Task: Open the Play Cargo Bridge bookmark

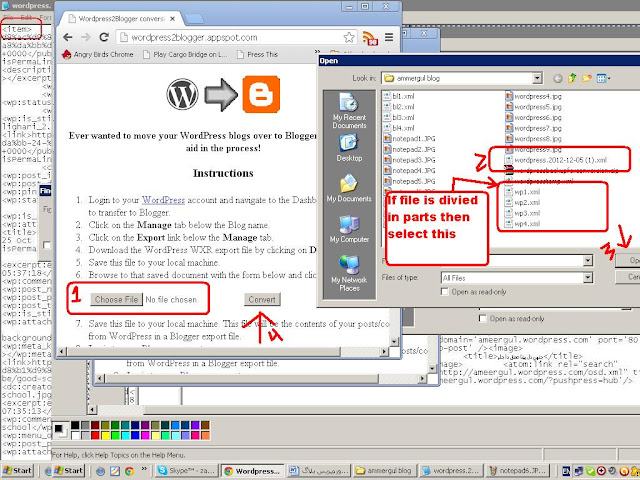Action: (185, 54)
